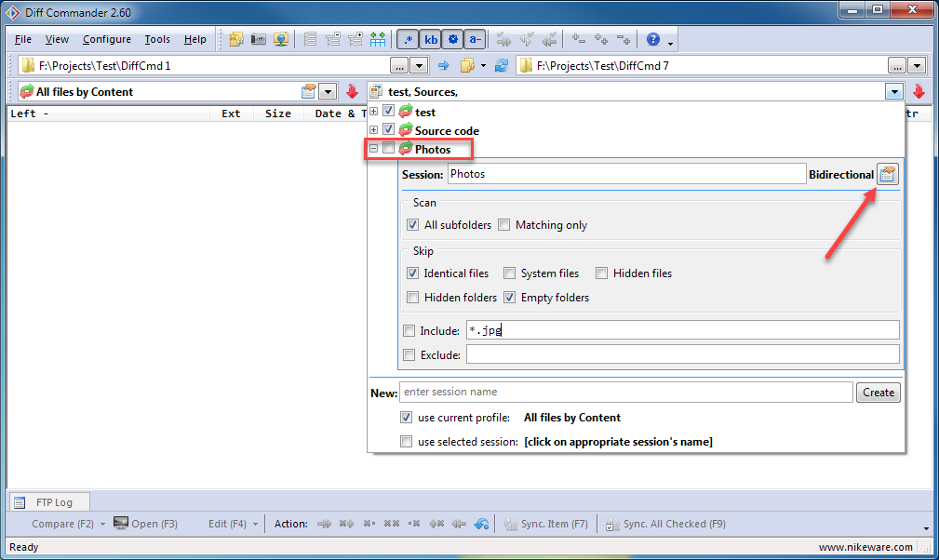The height and width of the screenshot is (560, 939).
Task: Open the FTP Log tab
Action: [x=45, y=502]
